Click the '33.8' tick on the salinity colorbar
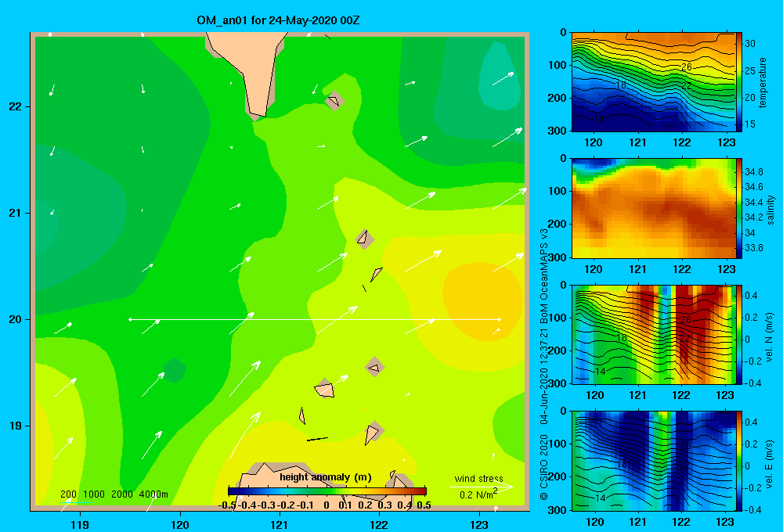Screen dimensions: 783x532 click(x=753, y=247)
